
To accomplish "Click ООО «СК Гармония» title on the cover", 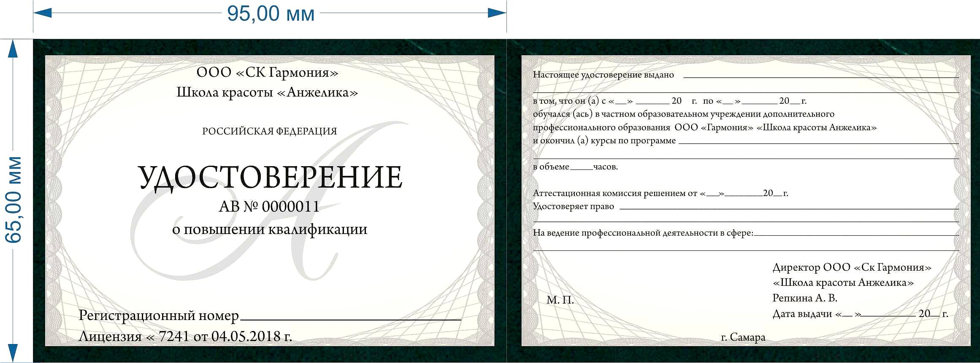I will click(x=267, y=73).
